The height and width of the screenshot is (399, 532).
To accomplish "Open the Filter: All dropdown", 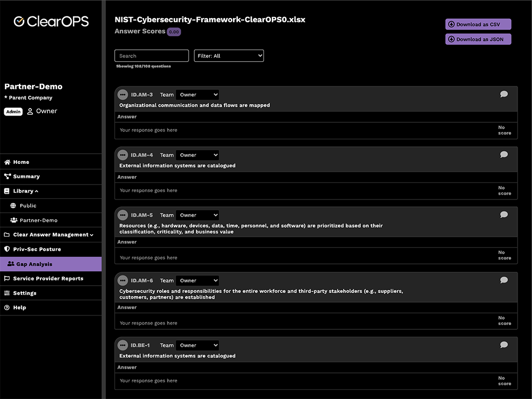I will pos(229,55).
